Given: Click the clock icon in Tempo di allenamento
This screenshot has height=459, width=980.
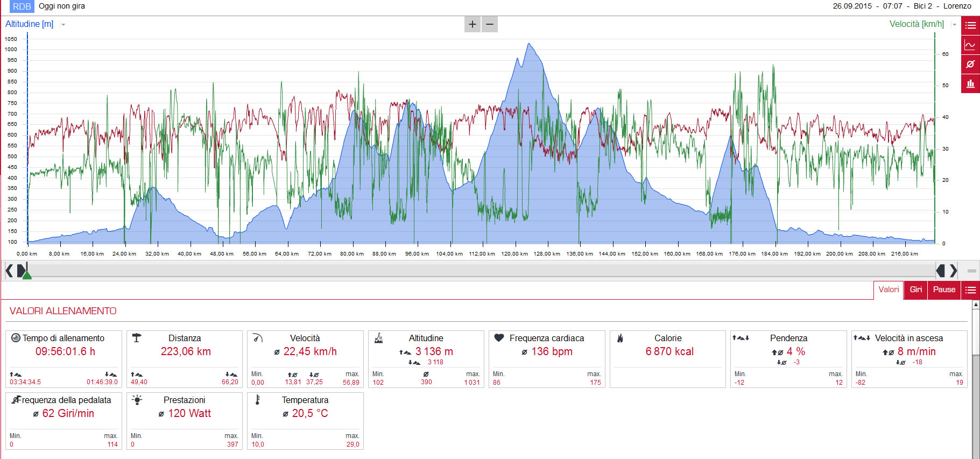Looking at the screenshot, I should [x=16, y=338].
